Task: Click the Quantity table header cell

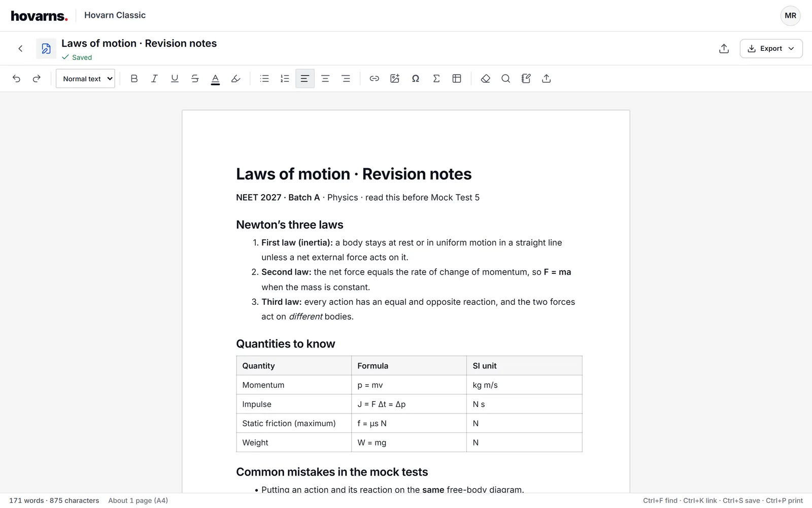Action: [294, 366]
